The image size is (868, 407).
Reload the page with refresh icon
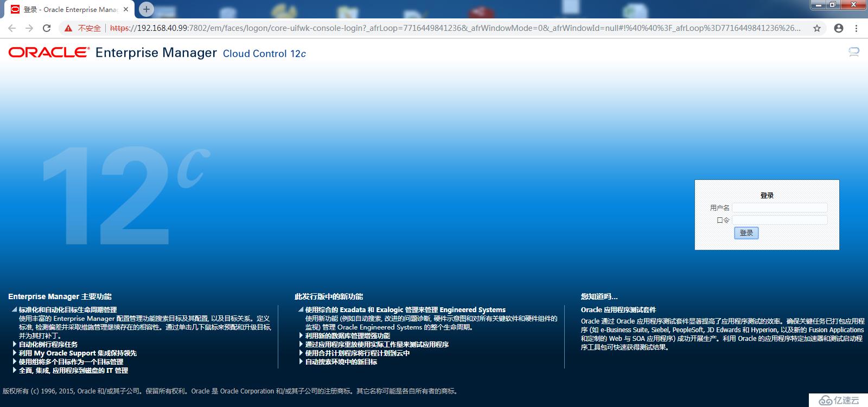tap(47, 28)
